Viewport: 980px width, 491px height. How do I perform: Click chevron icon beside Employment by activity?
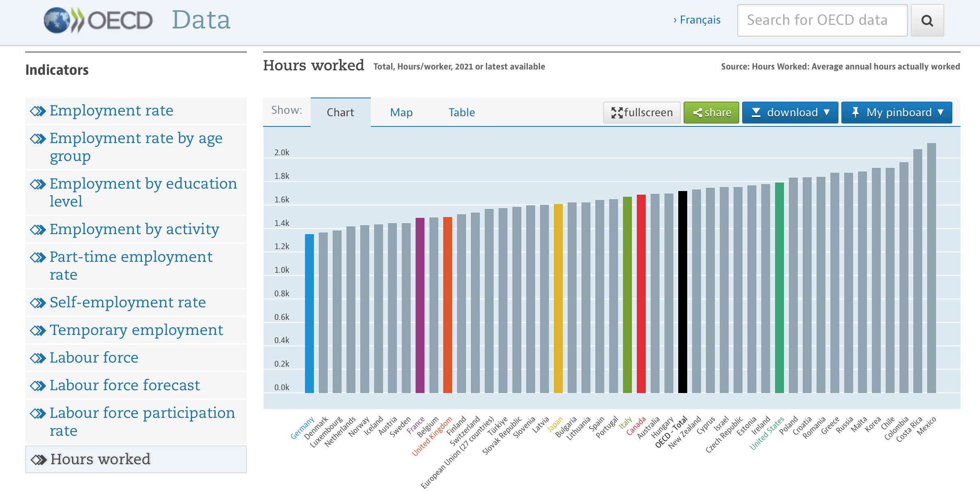(x=38, y=230)
